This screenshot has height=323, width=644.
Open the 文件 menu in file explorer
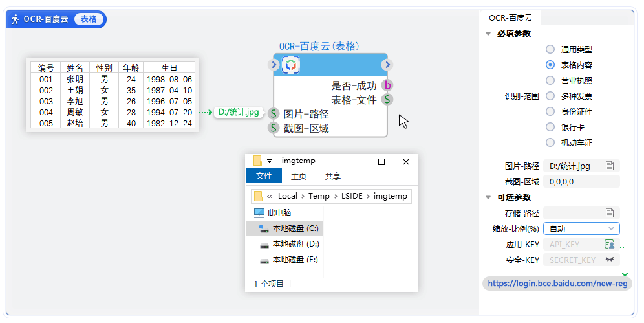(264, 176)
